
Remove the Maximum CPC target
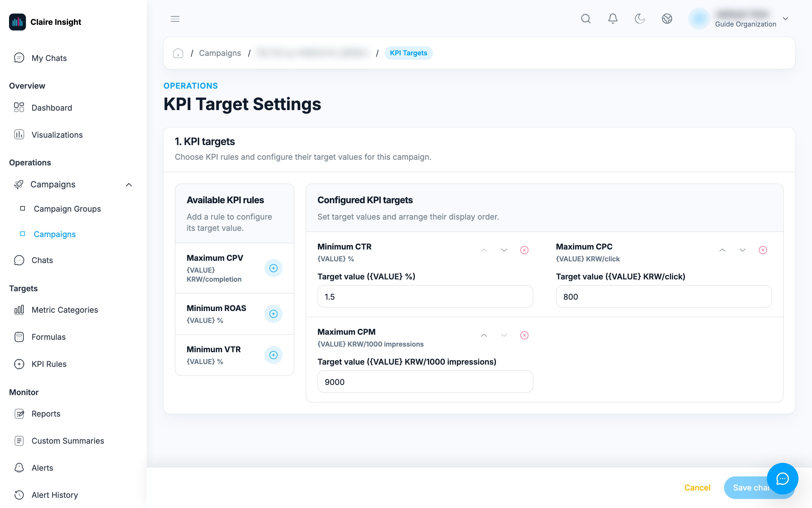tap(763, 250)
